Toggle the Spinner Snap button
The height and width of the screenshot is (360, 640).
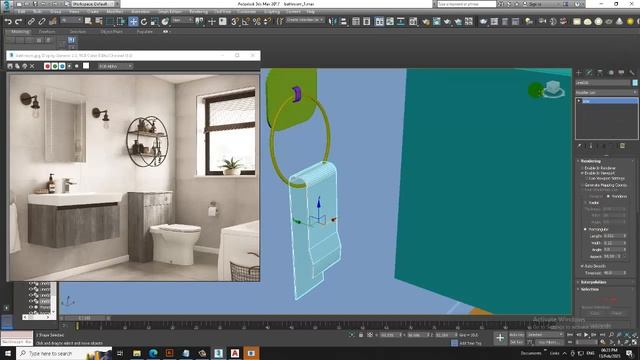click(268, 21)
